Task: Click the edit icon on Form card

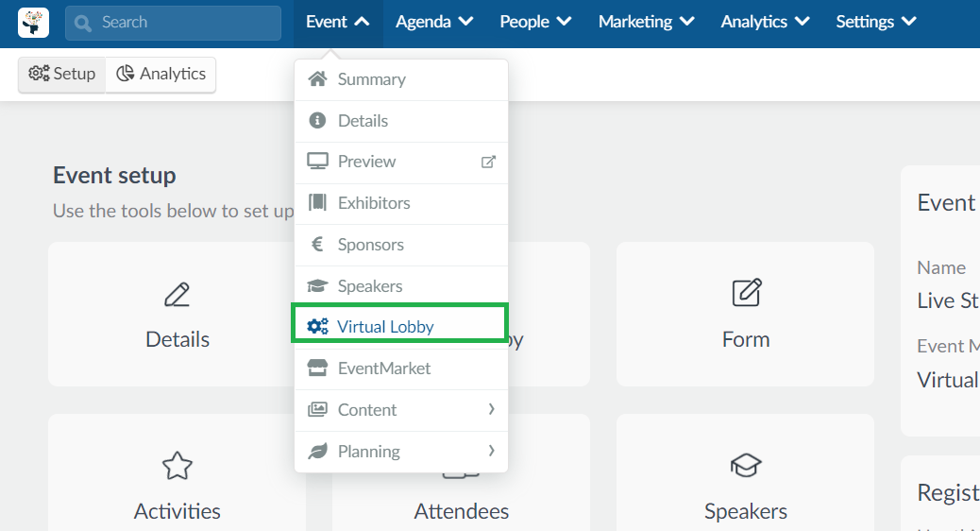Action: click(x=746, y=292)
